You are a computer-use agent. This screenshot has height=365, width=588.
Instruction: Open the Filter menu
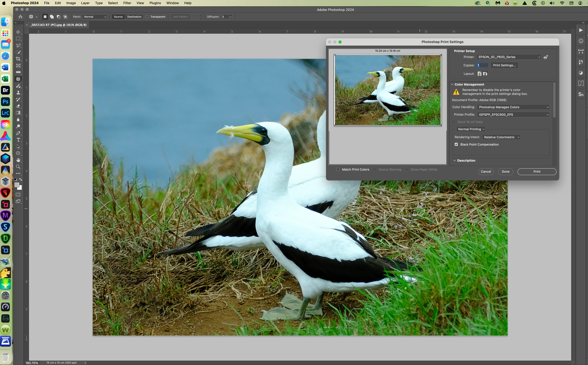click(x=127, y=3)
